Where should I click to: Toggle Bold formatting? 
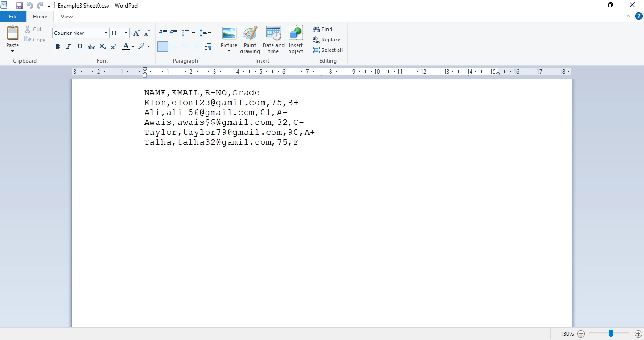[x=58, y=47]
